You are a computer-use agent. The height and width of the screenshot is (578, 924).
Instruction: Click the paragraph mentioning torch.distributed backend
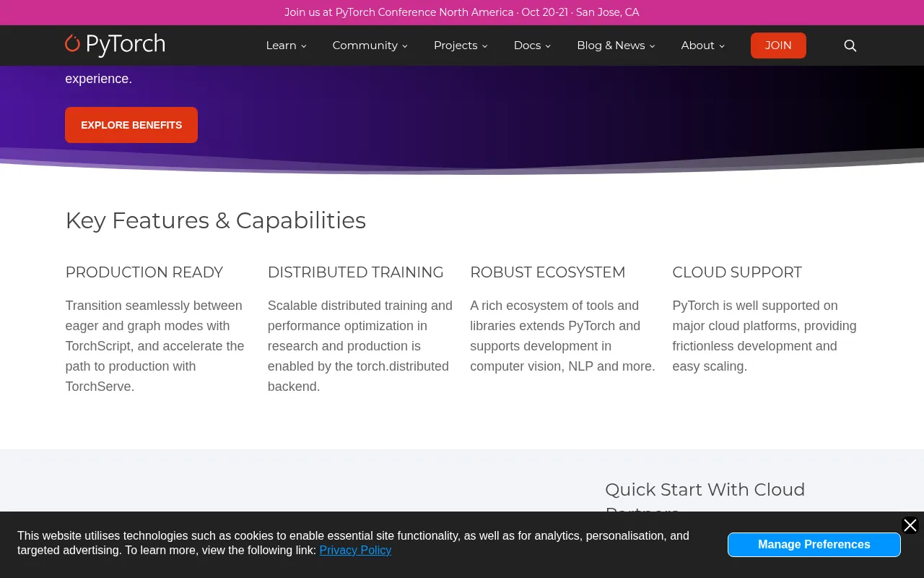pyautogui.click(x=361, y=346)
